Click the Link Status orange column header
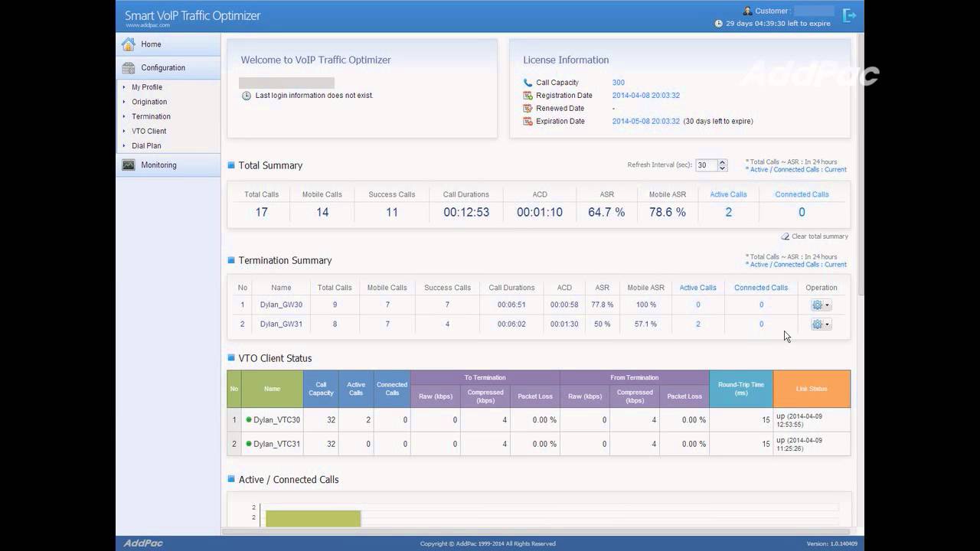 point(812,389)
